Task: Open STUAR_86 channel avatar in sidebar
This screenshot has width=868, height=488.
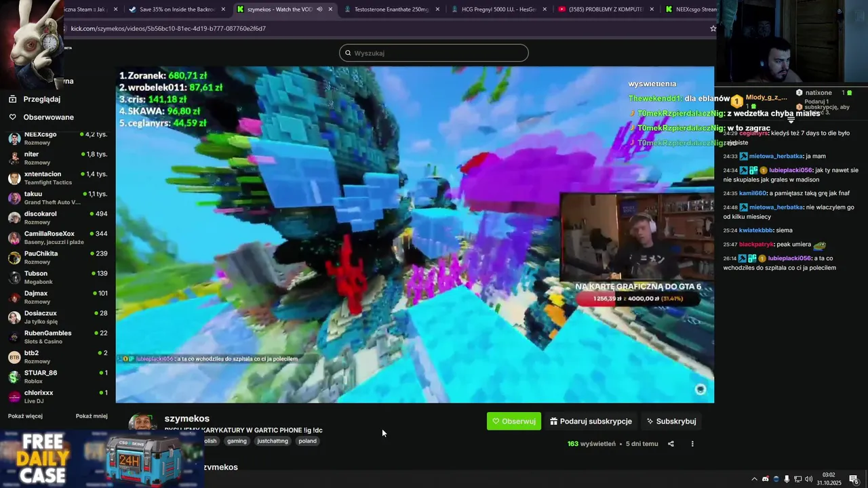Action: (14, 377)
